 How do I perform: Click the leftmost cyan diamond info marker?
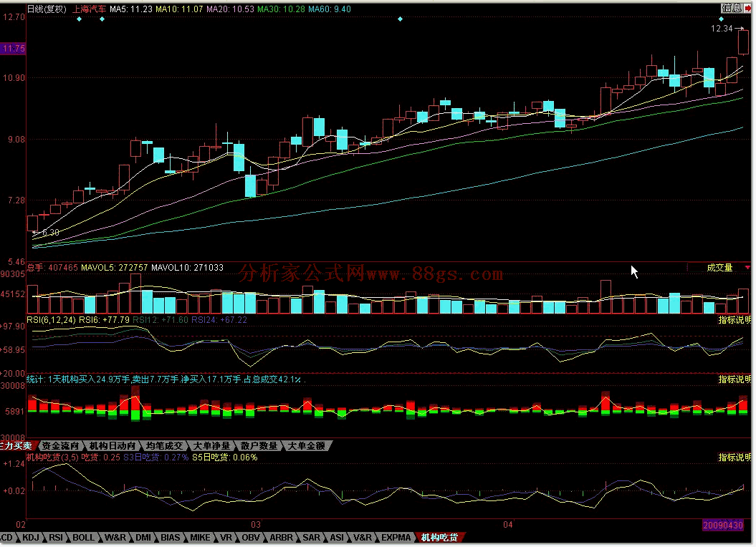79,19
